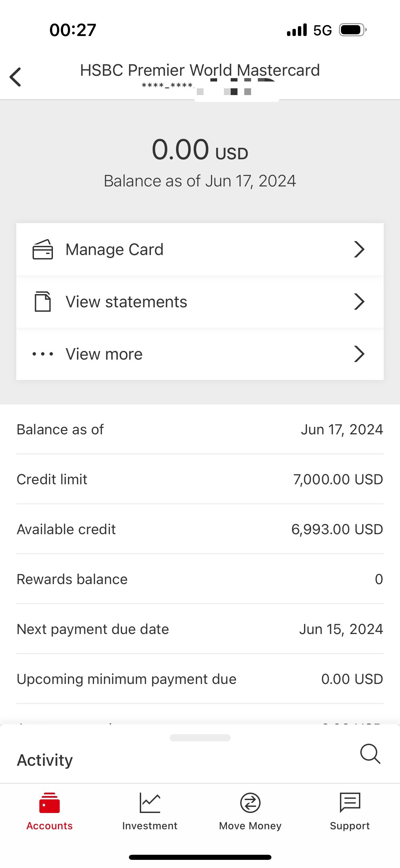
Task: Tap the Activity panel heading
Action: click(45, 760)
